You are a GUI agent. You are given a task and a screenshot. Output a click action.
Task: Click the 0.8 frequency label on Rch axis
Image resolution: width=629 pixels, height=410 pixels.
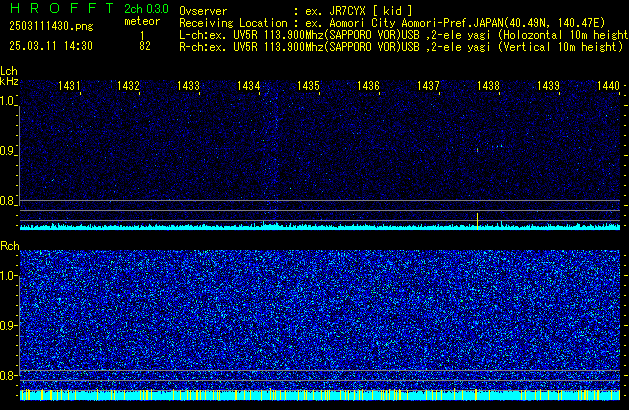click(x=8, y=375)
